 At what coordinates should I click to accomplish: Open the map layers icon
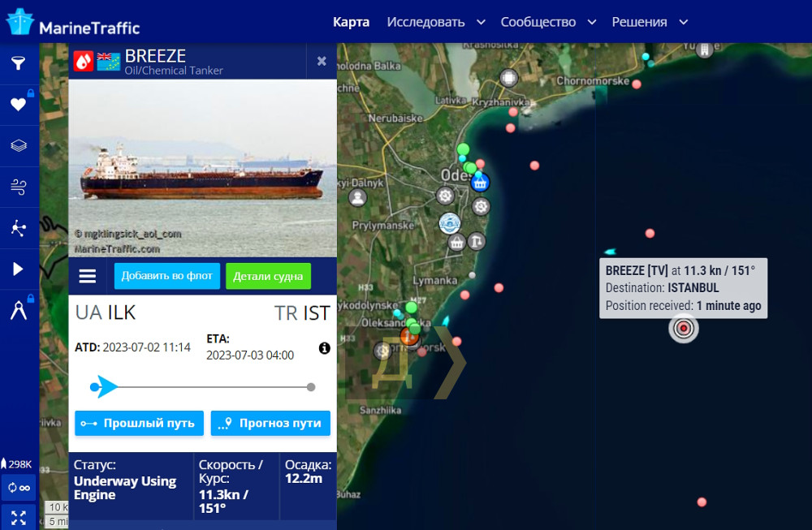(18, 145)
